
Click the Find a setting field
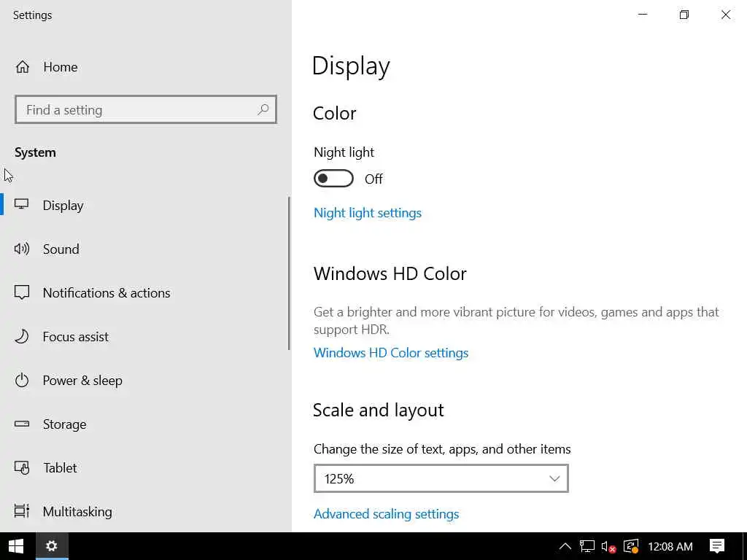146,109
